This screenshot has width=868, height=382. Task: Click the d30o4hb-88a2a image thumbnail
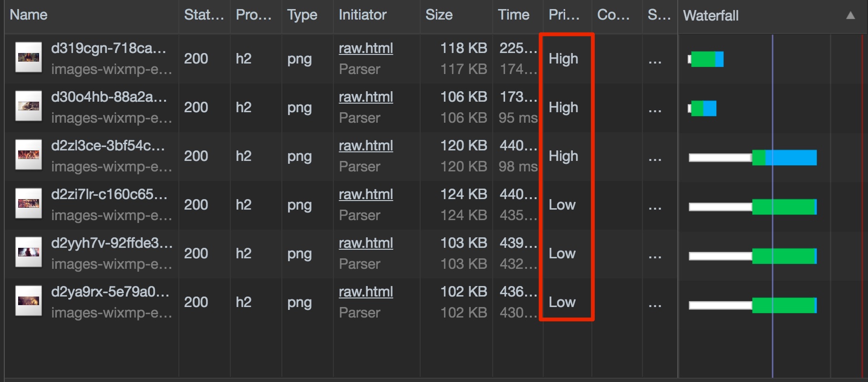(28, 106)
